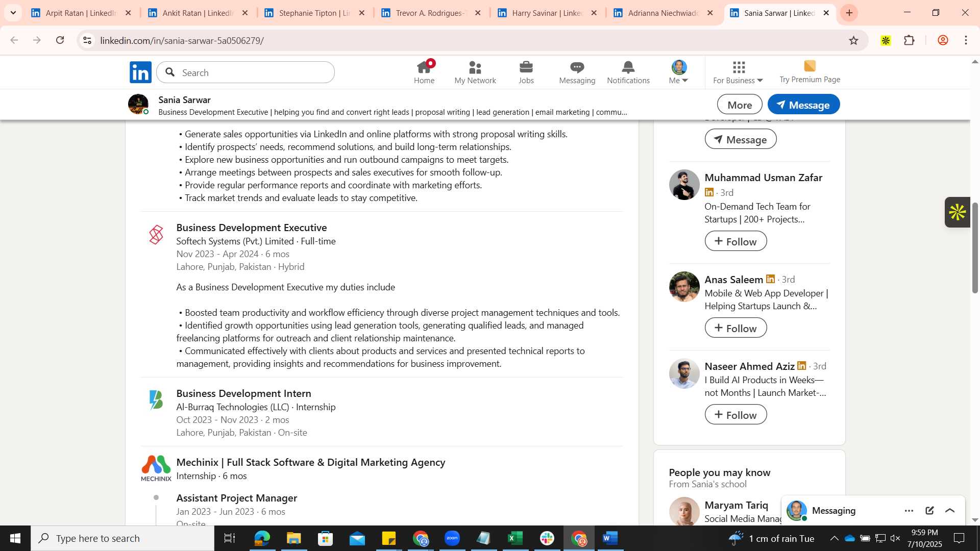Viewport: 980px width, 551px height.
Task: Open Windows Start menu
Action: coord(15,538)
